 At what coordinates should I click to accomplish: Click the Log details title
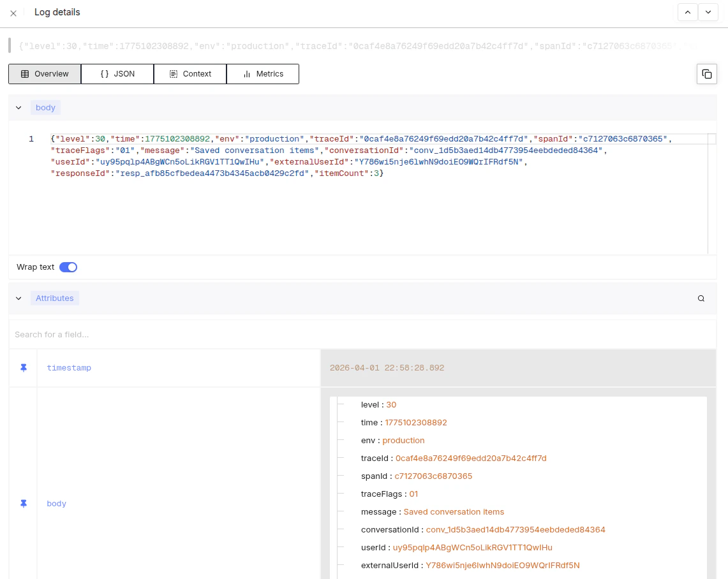57,13
